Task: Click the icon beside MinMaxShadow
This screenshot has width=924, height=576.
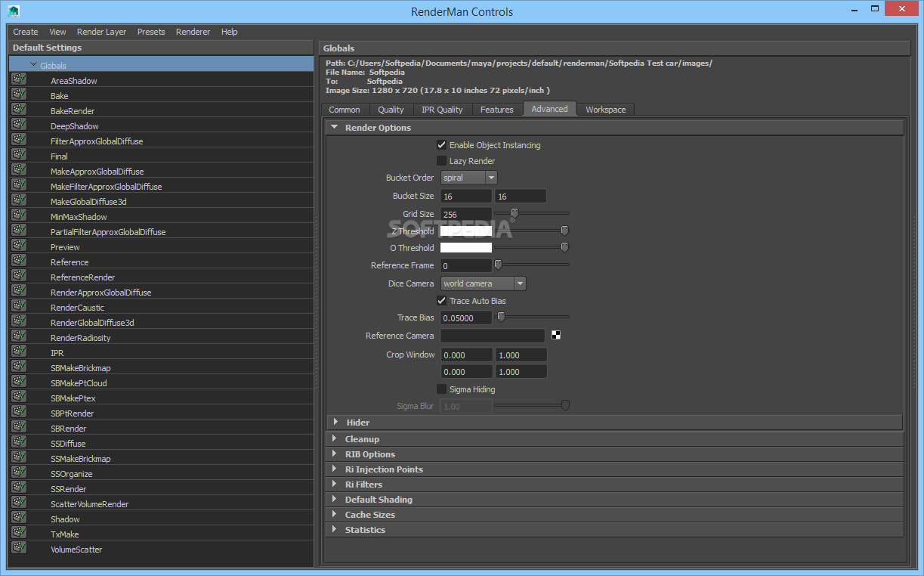Action: click(x=19, y=216)
